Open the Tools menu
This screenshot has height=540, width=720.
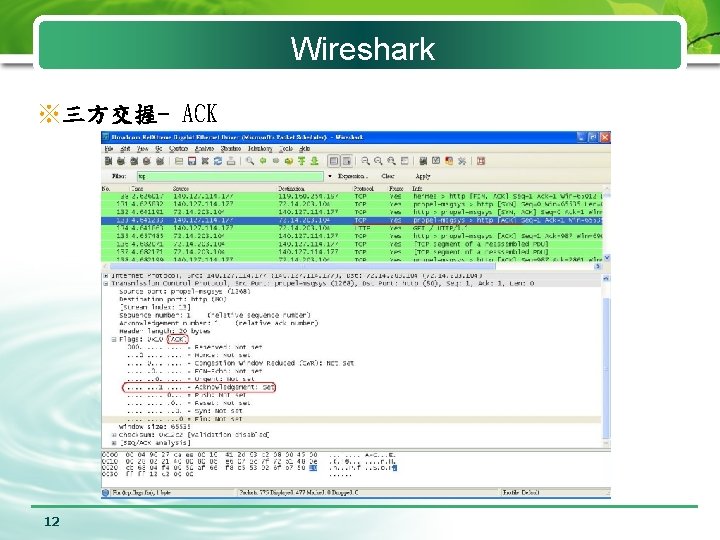(x=286, y=149)
